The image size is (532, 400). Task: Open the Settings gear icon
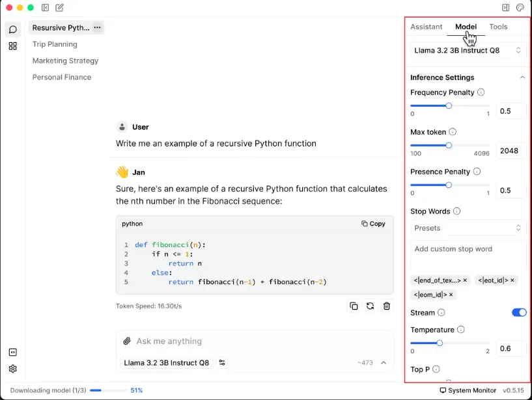click(x=12, y=369)
